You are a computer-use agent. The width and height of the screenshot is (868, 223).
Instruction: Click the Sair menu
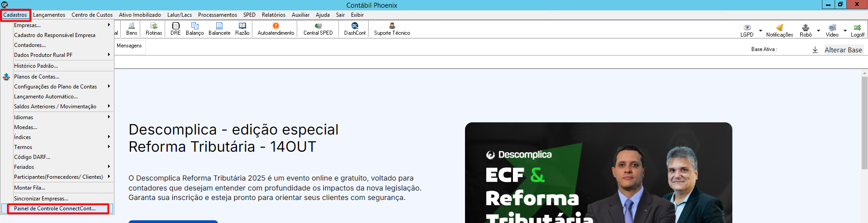tap(340, 15)
